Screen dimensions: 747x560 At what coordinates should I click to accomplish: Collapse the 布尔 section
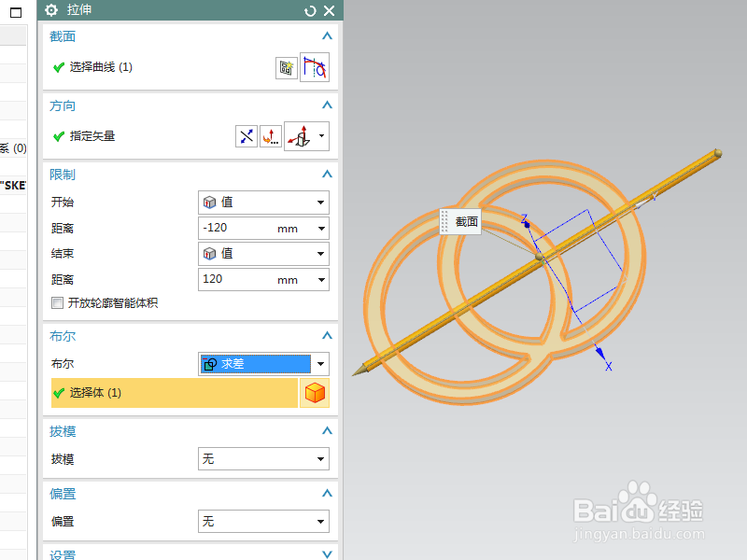(327, 336)
